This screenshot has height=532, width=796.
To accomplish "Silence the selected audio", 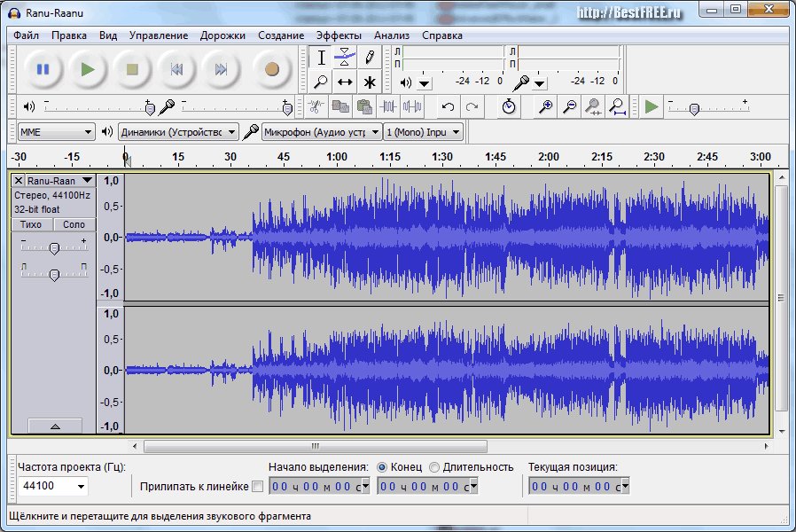I will (412, 106).
